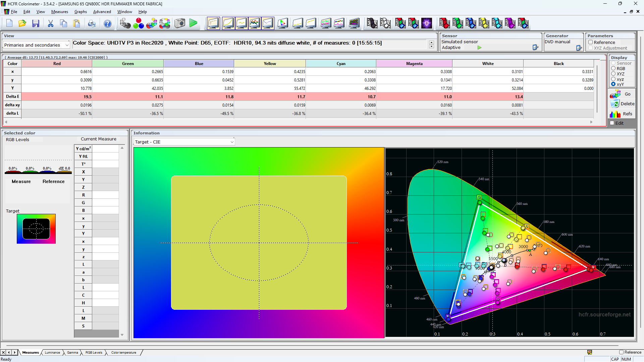Click the Delete button
This screenshot has width=644, height=362.
point(623,104)
